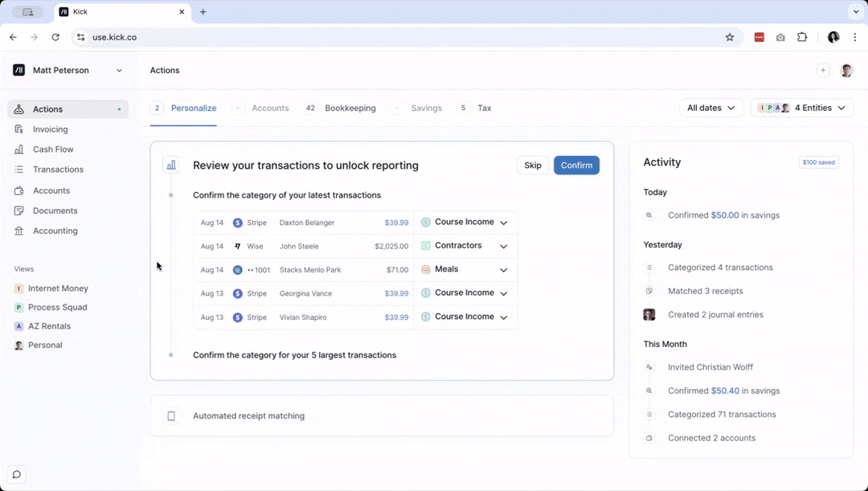Click the Confirm button

[x=576, y=166]
